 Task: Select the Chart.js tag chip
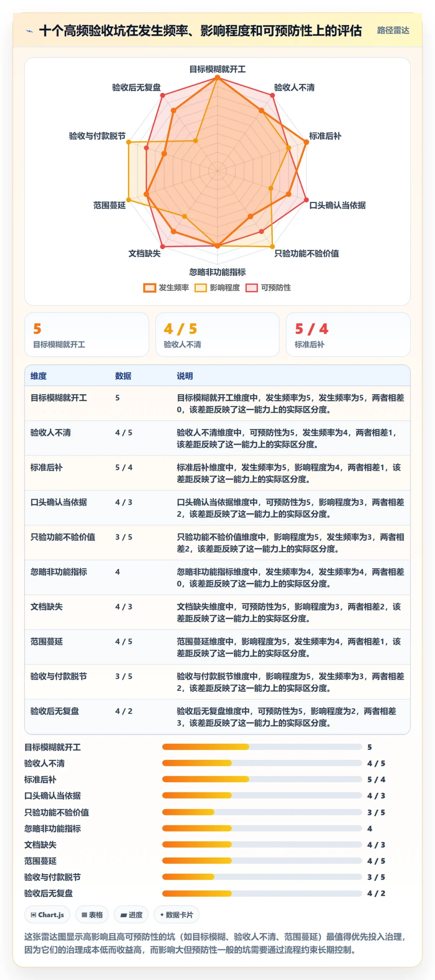coord(47,915)
